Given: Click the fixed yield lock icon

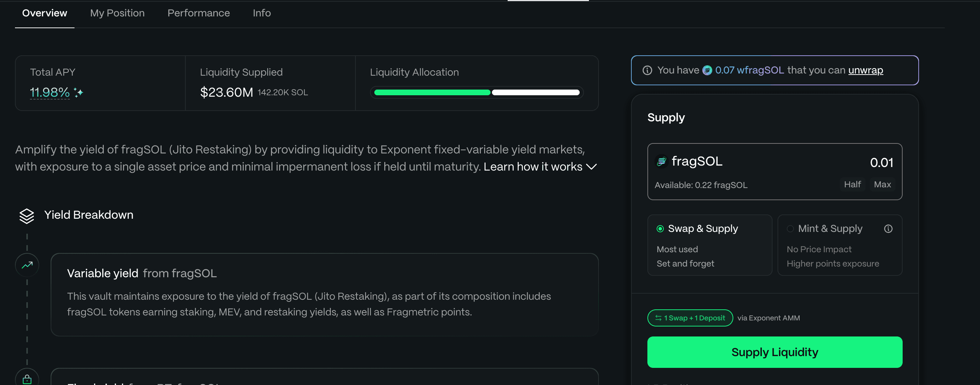Looking at the screenshot, I should pyautogui.click(x=27, y=379).
